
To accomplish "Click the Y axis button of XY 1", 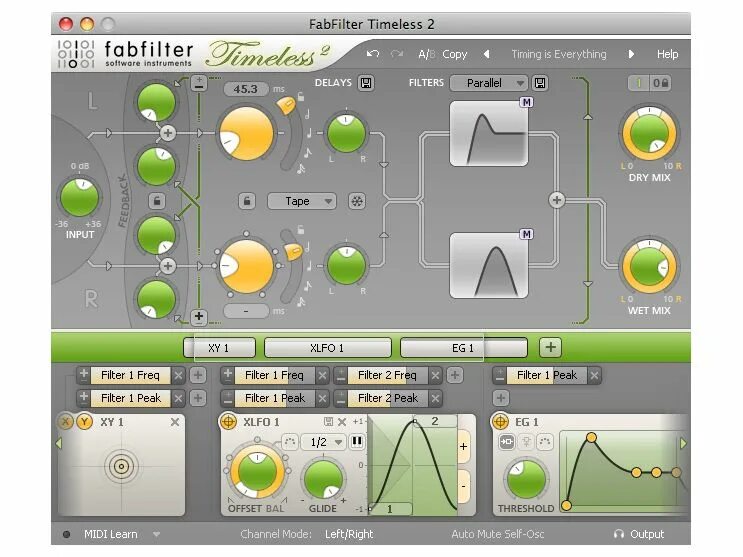I will click(x=85, y=421).
